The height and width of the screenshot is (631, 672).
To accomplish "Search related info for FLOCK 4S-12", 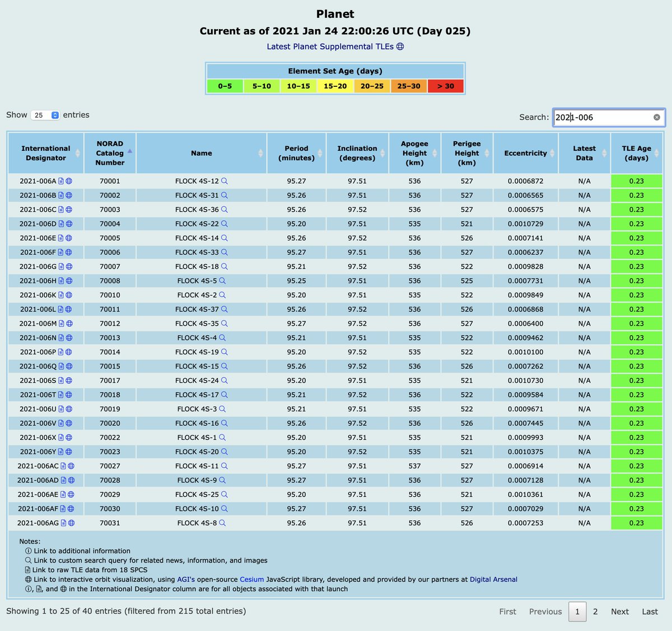I will [224, 181].
